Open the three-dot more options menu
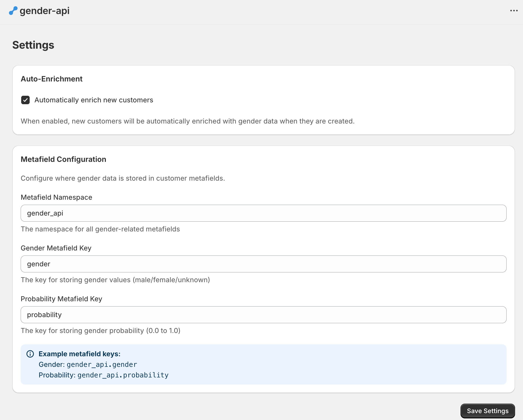The height and width of the screenshot is (420, 523). [514, 11]
